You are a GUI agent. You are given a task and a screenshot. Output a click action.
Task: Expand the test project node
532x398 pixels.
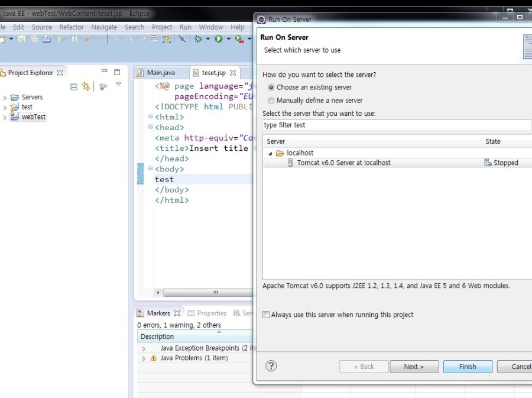5,108
